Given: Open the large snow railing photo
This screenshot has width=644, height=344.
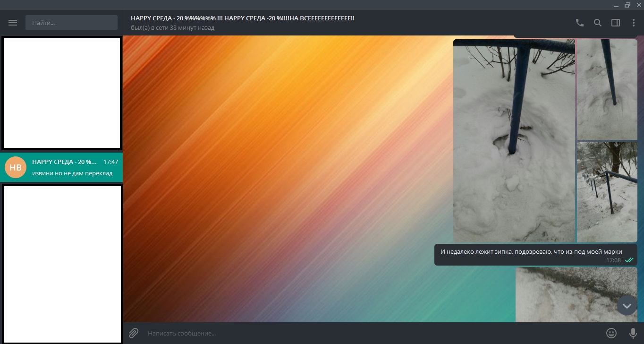Looking at the screenshot, I should pos(514,141).
